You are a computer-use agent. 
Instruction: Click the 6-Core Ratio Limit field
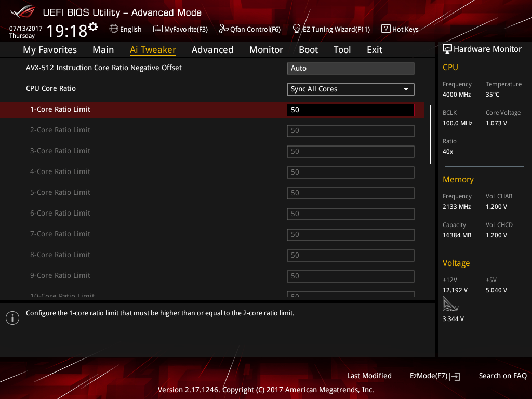tap(351, 214)
